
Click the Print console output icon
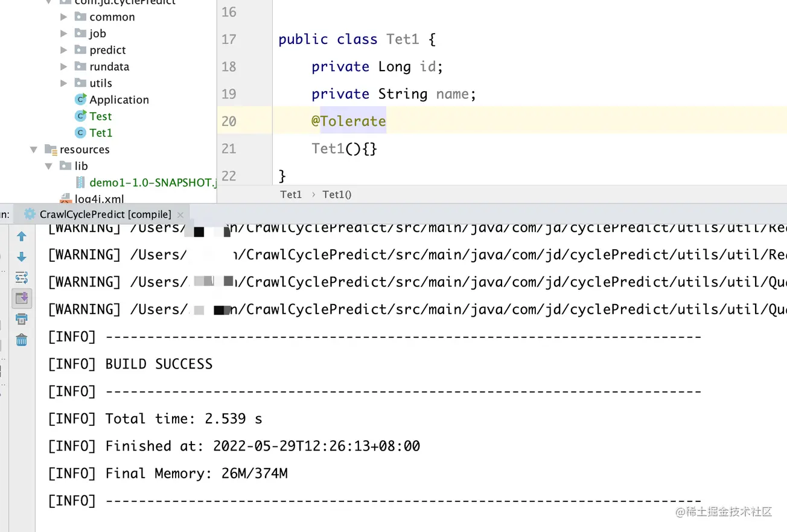pyautogui.click(x=22, y=319)
